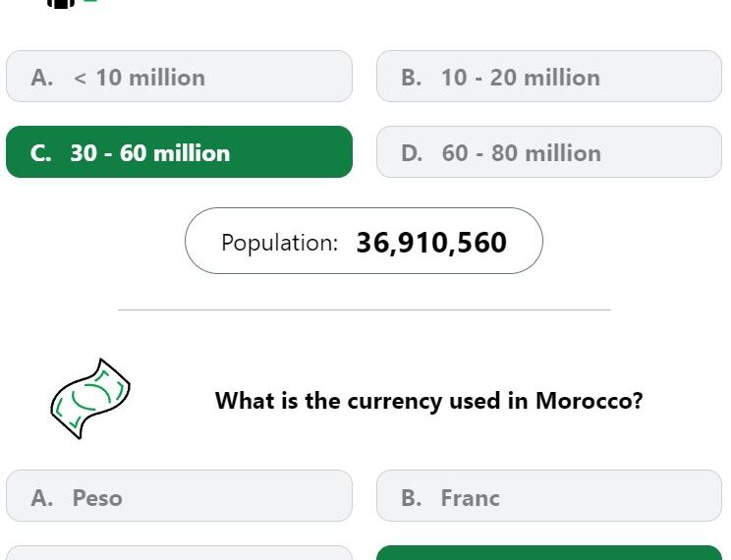This screenshot has width=731, height=560.
Task: Choose the highlighted '30 - 60 million' answer
Action: pos(179,152)
